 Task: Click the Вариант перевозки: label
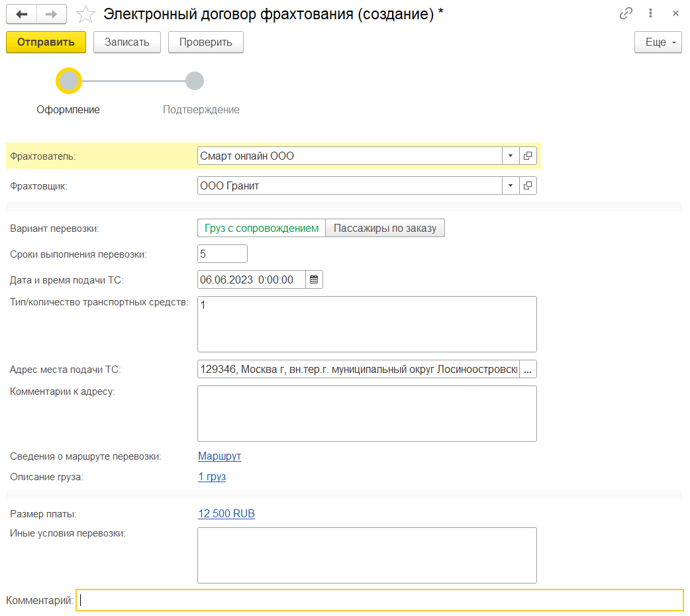[54, 229]
